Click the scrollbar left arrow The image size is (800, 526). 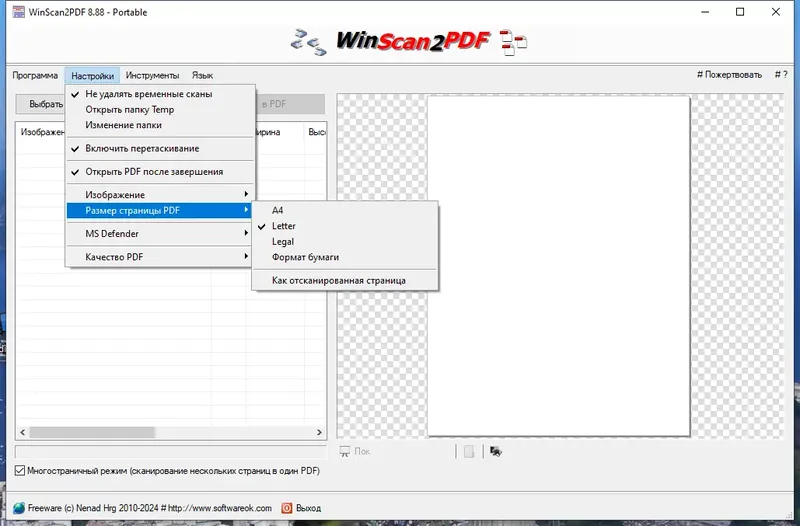tap(22, 433)
